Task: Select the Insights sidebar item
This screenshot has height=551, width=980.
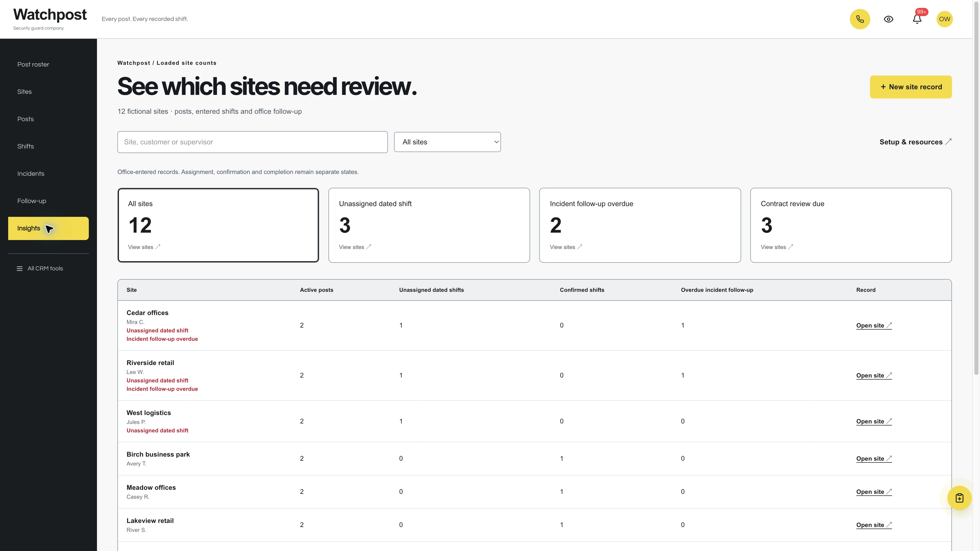Action: point(48,229)
